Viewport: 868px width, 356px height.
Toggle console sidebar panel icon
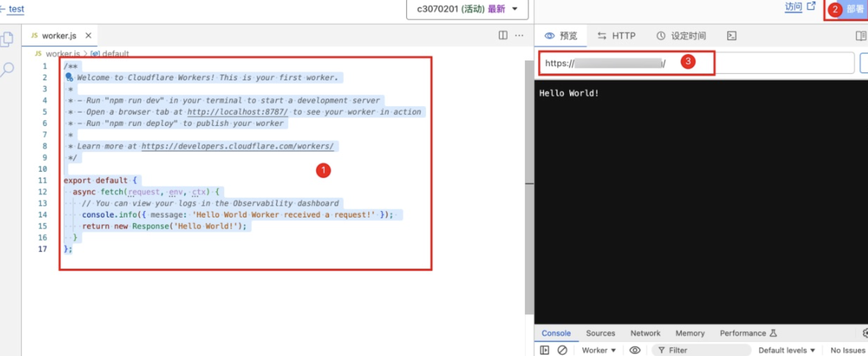click(544, 350)
